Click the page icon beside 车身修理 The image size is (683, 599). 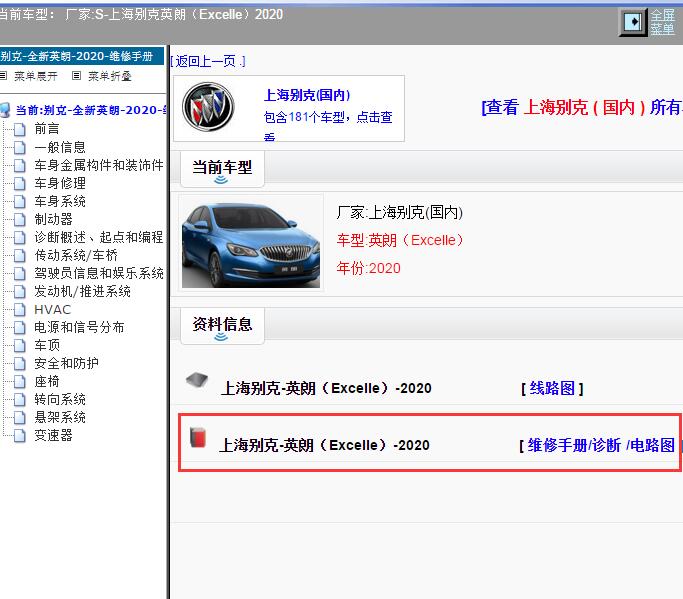coord(20,183)
